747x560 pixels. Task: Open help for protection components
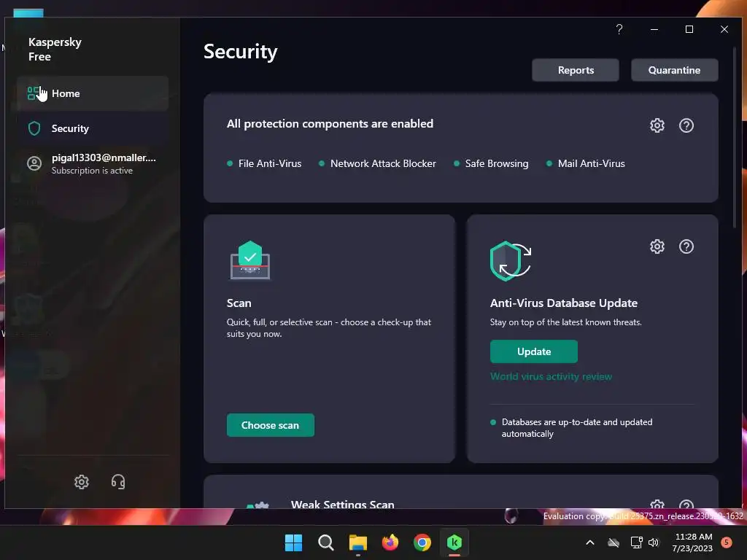[686, 125]
